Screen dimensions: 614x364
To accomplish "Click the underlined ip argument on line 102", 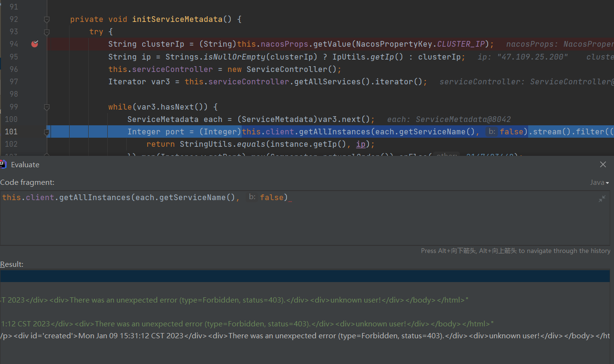I will [x=361, y=144].
